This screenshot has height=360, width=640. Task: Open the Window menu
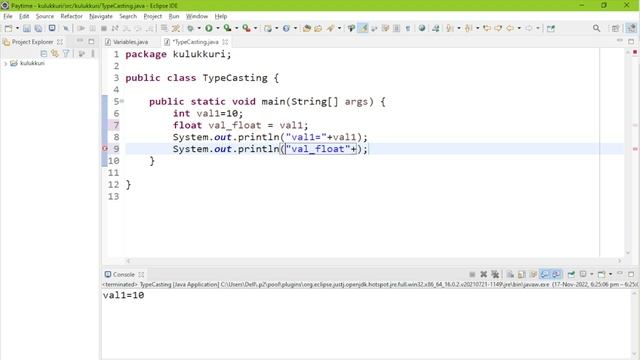pyautogui.click(x=197, y=16)
